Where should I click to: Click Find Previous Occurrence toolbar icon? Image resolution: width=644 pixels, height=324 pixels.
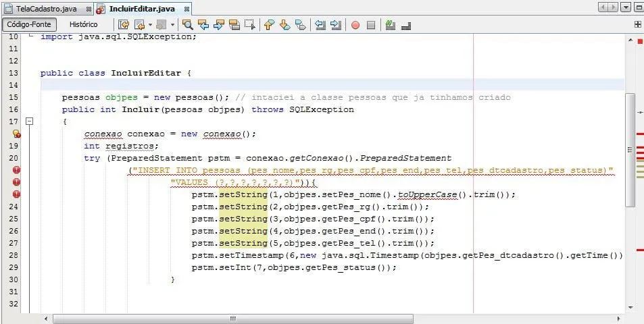(x=203, y=25)
